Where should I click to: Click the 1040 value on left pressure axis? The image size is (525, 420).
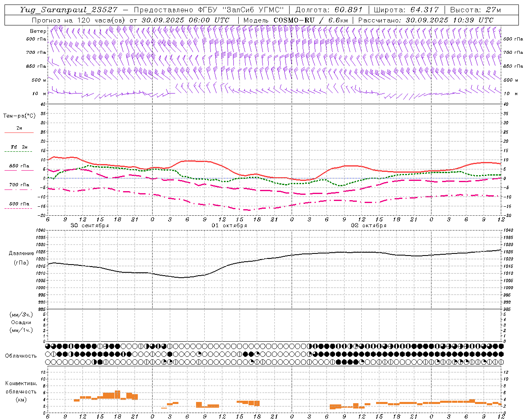[40, 231]
